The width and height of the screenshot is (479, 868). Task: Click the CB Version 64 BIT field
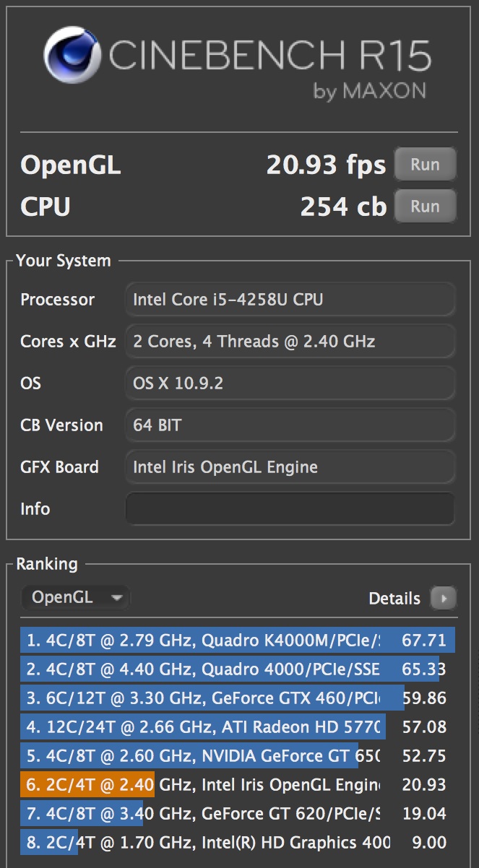point(290,425)
